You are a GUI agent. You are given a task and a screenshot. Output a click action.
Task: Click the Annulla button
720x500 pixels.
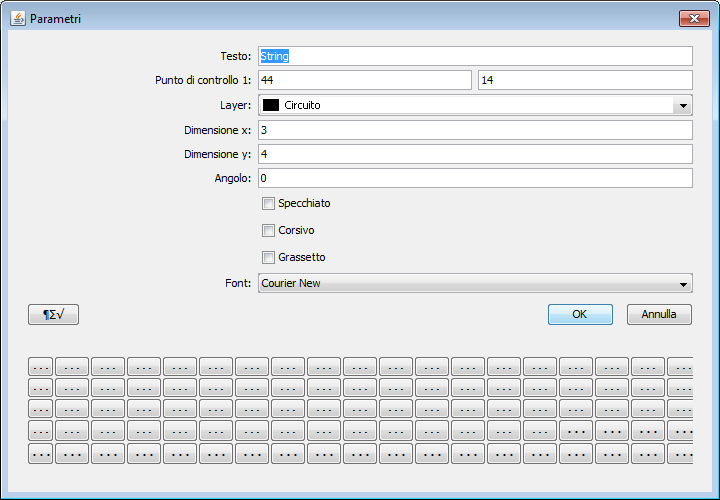659,314
